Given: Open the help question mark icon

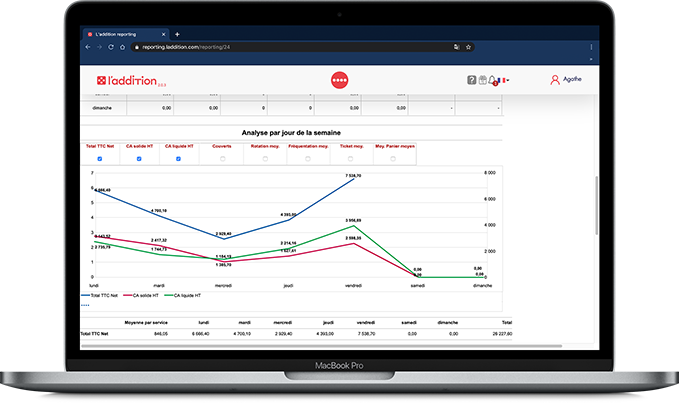Looking at the screenshot, I should pos(471,80).
